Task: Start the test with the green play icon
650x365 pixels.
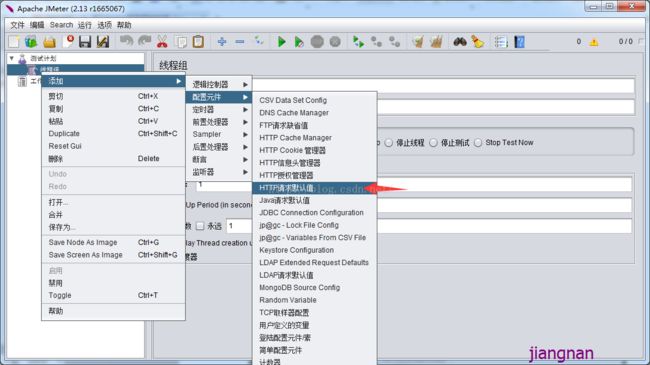Action: pyautogui.click(x=281, y=42)
